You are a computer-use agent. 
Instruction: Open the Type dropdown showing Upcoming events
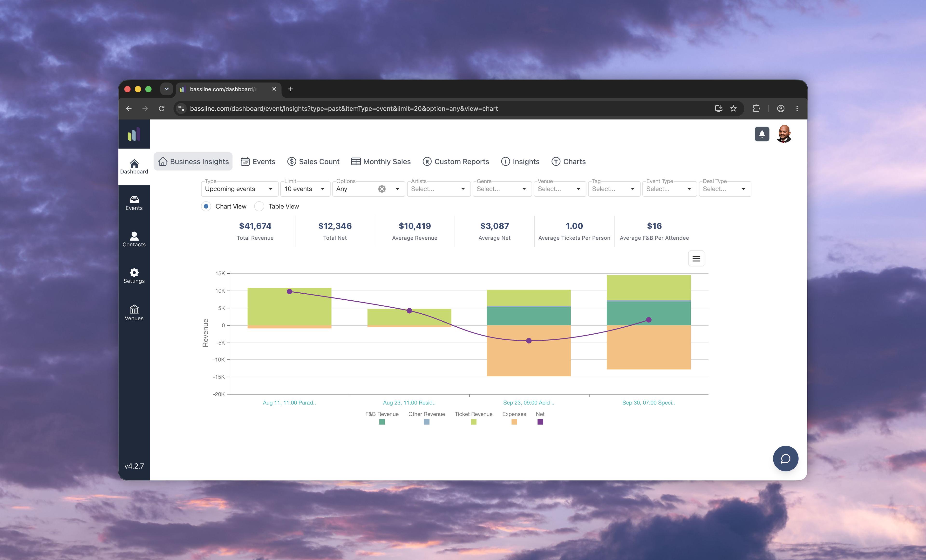(239, 189)
